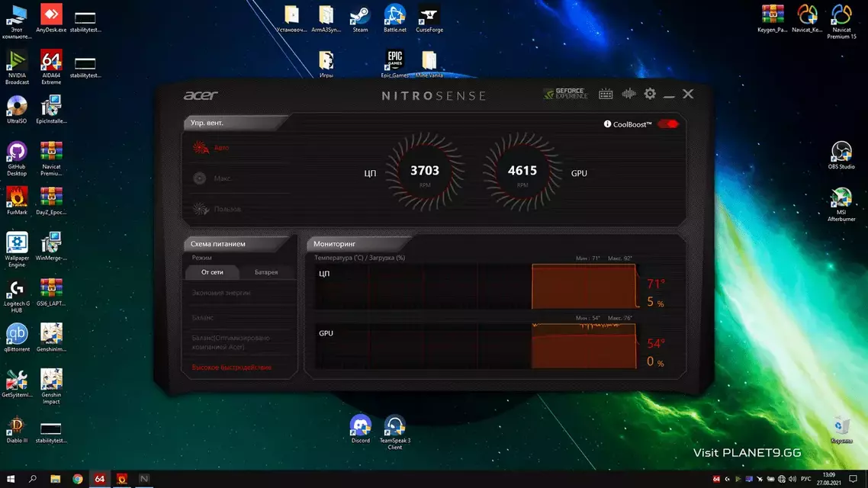
Task: Select the Игры folder on the desktop
Action: coord(326,64)
